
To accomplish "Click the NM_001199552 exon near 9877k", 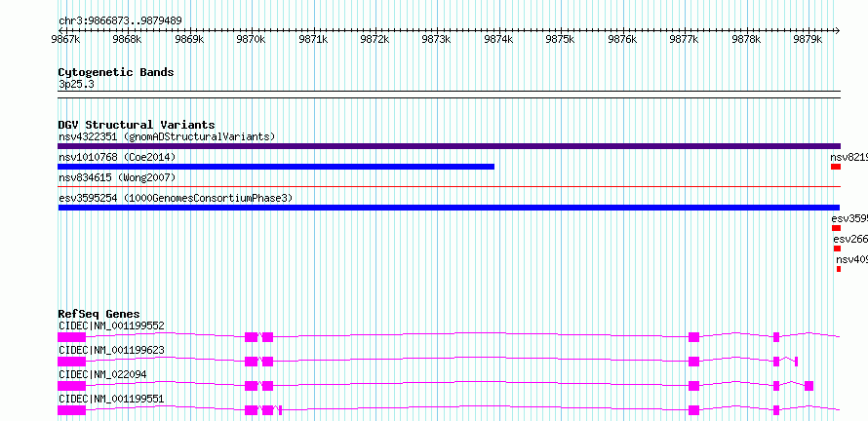I will click(x=694, y=337).
